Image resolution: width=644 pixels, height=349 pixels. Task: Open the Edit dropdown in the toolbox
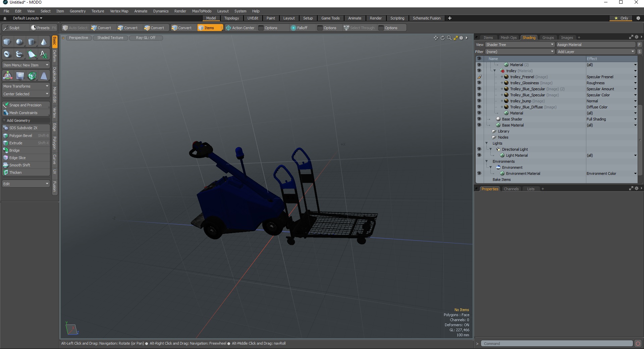pyautogui.click(x=26, y=184)
